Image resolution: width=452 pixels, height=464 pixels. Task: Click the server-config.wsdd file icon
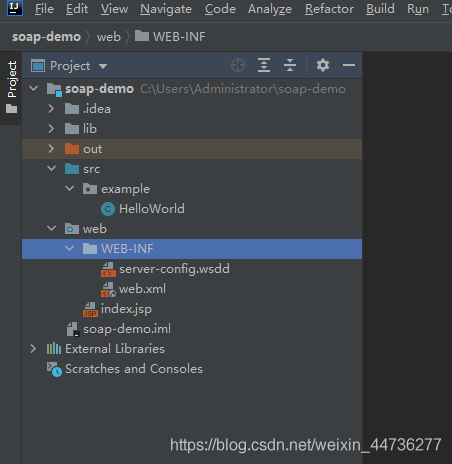[108, 270]
